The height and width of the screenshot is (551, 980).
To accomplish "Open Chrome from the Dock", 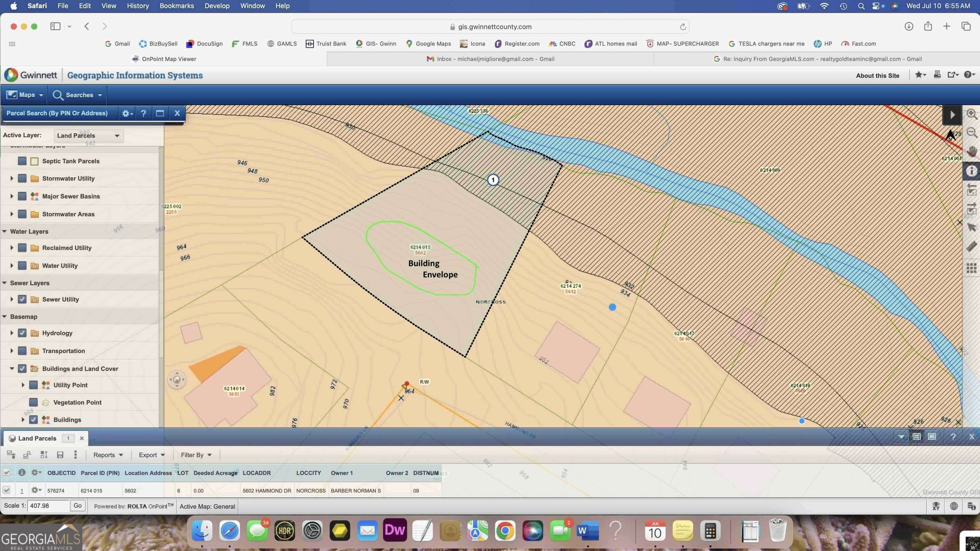I will pos(505,531).
